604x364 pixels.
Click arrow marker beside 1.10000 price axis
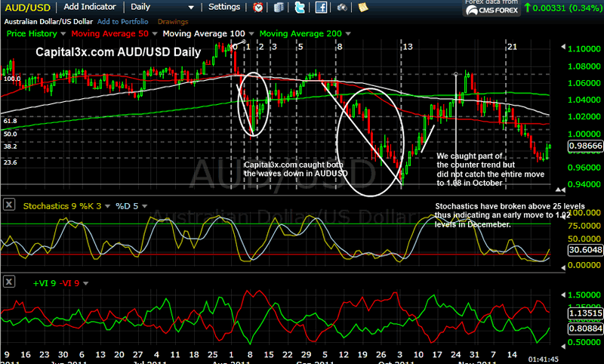(563, 47)
